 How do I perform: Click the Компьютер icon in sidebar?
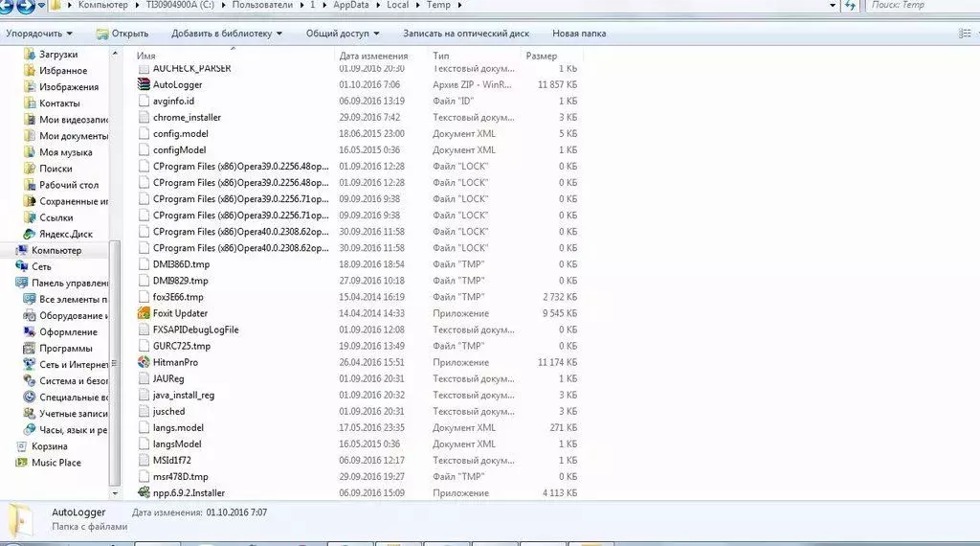22,250
